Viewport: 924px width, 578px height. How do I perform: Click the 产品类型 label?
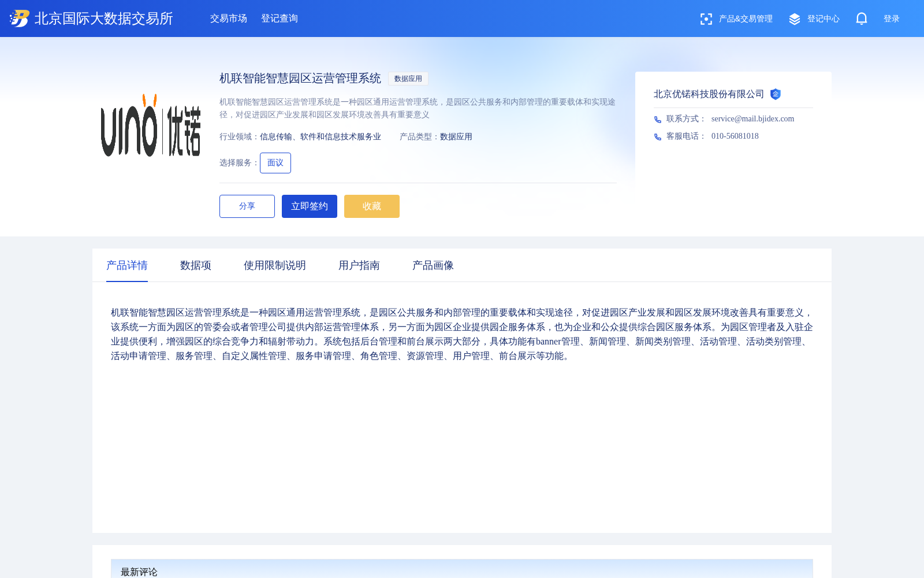(419, 137)
